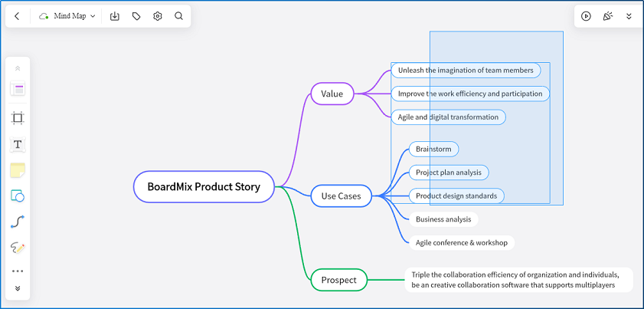Click the export download icon

click(115, 16)
